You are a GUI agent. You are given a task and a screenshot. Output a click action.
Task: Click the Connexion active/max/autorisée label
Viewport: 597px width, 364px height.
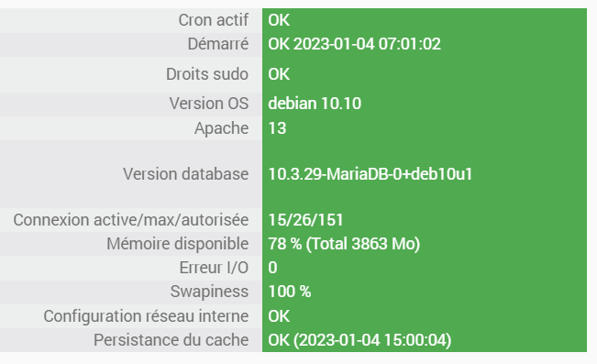130,220
